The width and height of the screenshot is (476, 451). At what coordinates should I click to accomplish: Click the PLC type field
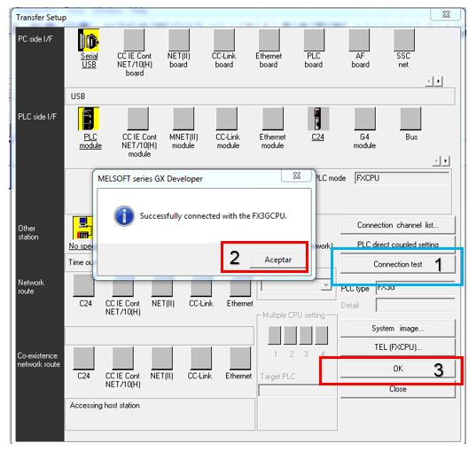pyautogui.click(x=416, y=288)
